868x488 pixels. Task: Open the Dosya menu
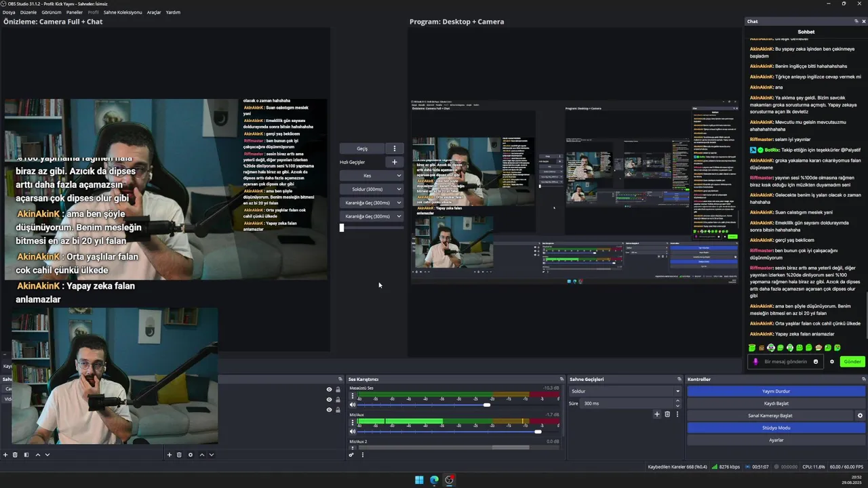9,12
